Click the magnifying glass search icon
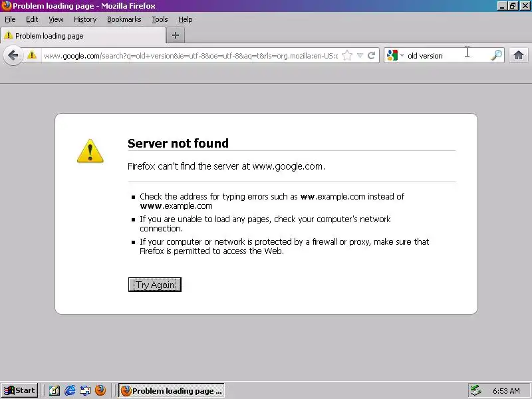 [x=496, y=55]
